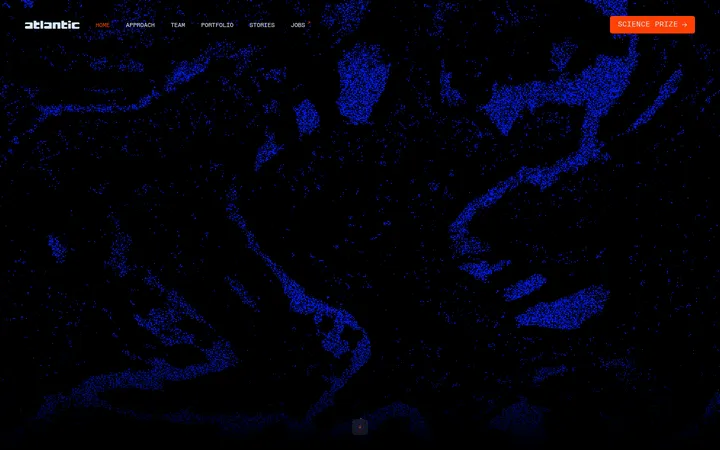Go to the Approach page
Viewport: 720px width, 450px height.
[x=140, y=25]
